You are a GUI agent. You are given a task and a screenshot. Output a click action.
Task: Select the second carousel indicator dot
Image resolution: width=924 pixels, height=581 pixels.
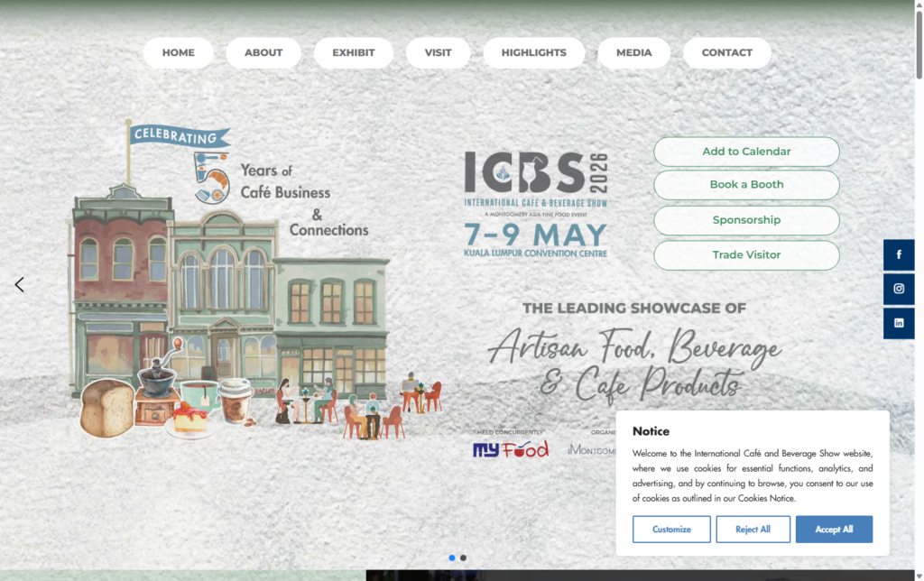click(x=463, y=558)
